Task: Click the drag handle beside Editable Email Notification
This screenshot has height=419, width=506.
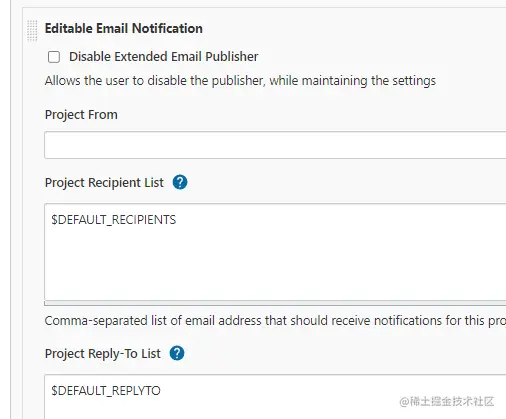Action: point(32,30)
